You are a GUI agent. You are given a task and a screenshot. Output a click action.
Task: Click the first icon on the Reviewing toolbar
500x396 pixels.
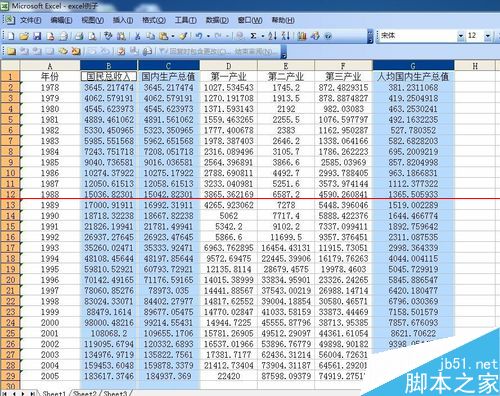click(x=11, y=51)
